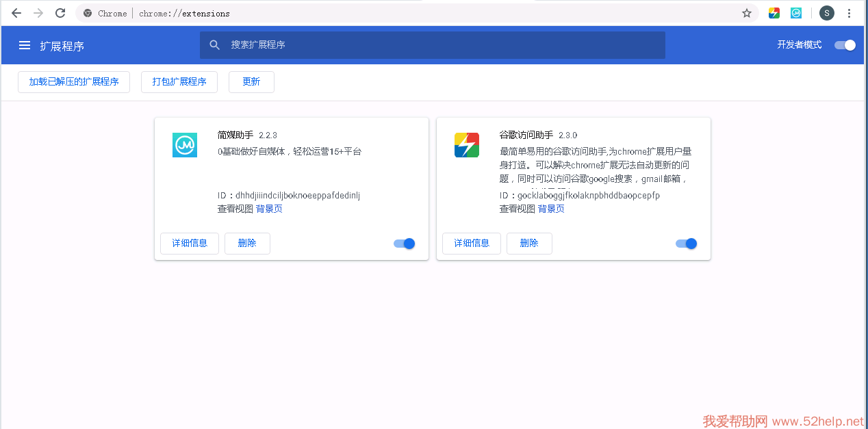The height and width of the screenshot is (429, 868).
Task: Click the browser back arrow
Action: click(16, 13)
